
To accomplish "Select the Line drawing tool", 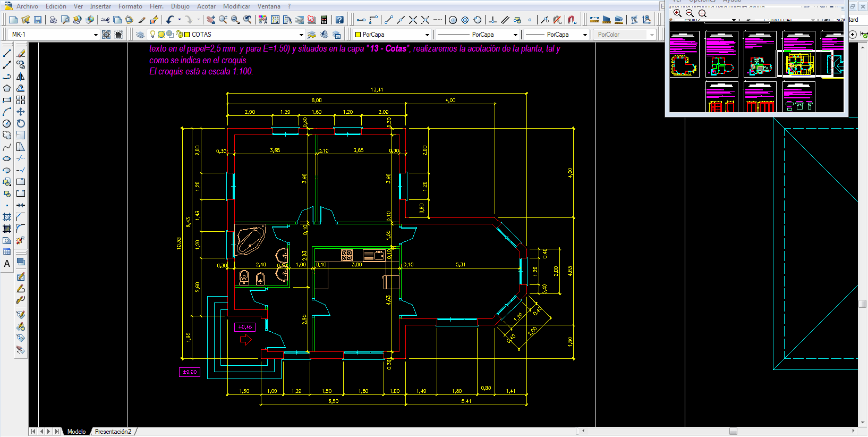I will (7, 53).
